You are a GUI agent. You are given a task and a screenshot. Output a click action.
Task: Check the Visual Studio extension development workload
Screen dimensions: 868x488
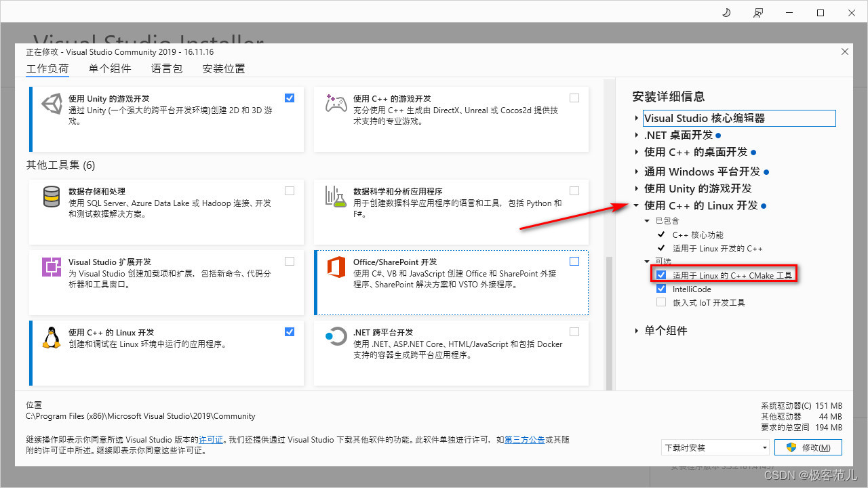290,262
